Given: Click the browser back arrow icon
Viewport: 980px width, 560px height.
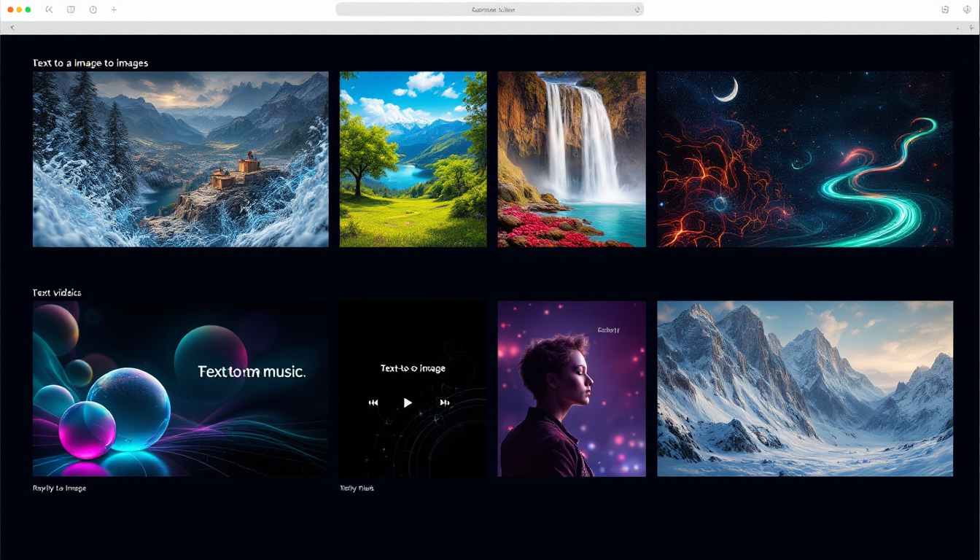Looking at the screenshot, I should click(x=49, y=9).
